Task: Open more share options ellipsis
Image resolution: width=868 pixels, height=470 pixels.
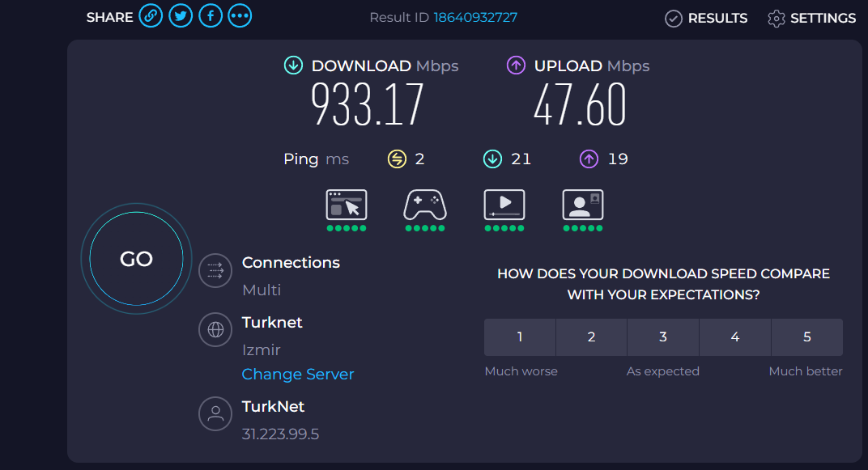Action: pyautogui.click(x=240, y=16)
